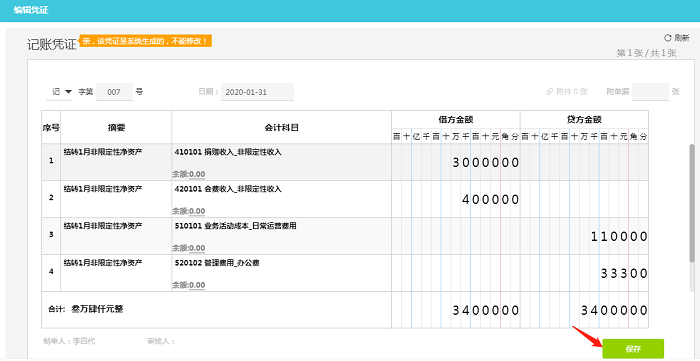Click the 附件 0 张 attachment link
Image resolution: width=700 pixels, height=361 pixels.
pyautogui.click(x=567, y=92)
